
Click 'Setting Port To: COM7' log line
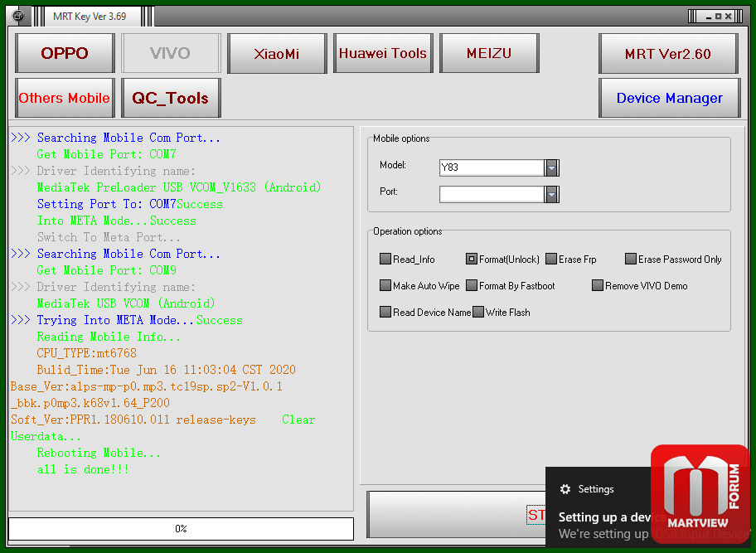click(130, 205)
